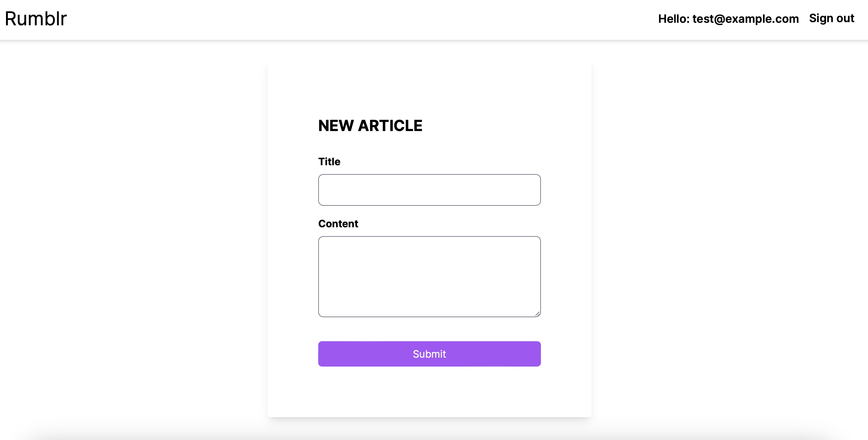
Task: Click inside the Content textarea
Action: 429,276
